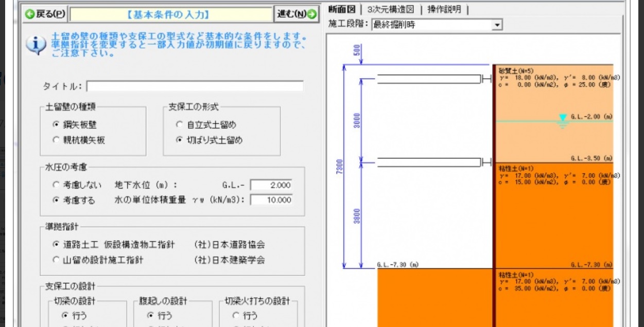Open the 施工段階 construction stage dropdown
The image size is (644, 327).
(x=496, y=25)
